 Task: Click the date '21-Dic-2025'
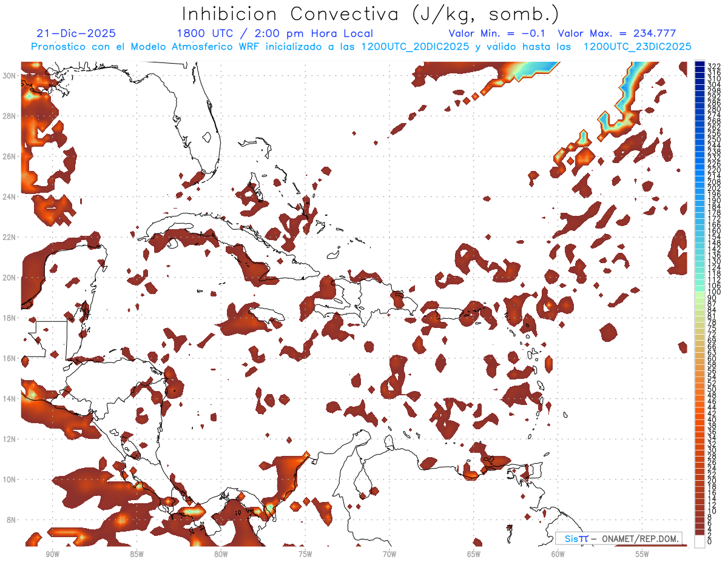click(76, 34)
